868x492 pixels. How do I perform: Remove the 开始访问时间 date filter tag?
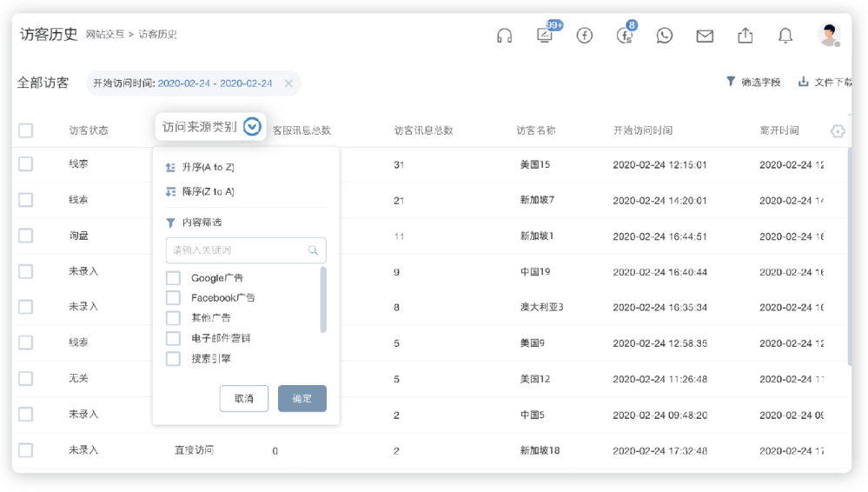pos(288,83)
